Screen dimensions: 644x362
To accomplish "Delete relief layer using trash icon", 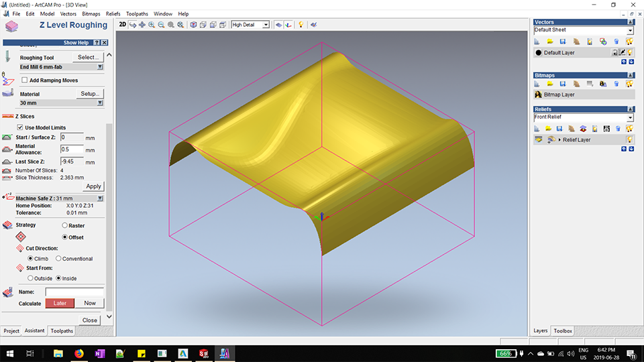I will pos(618,129).
